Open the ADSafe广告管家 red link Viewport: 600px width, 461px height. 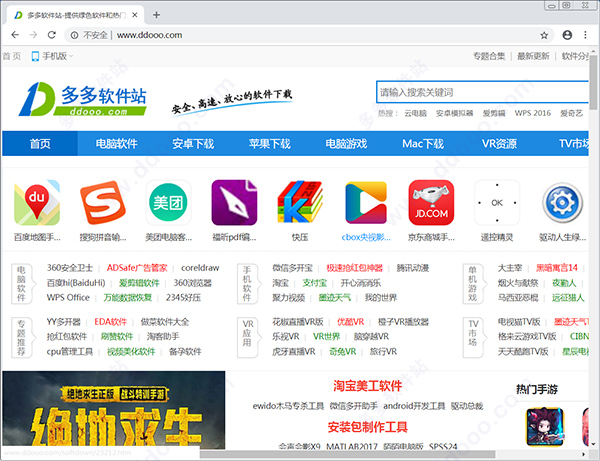(x=137, y=268)
